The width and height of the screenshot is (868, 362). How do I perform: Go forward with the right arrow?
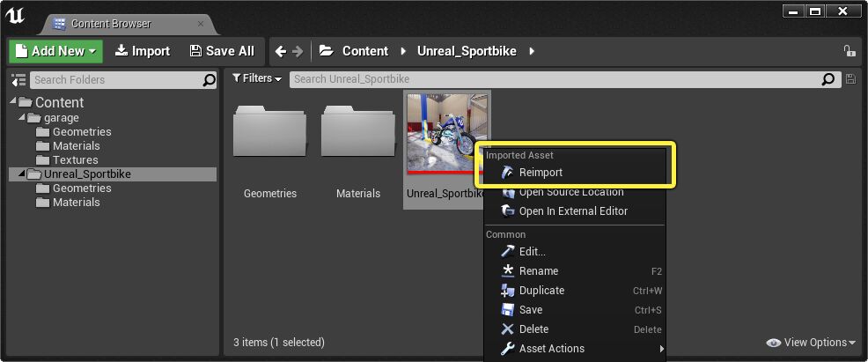click(x=298, y=51)
